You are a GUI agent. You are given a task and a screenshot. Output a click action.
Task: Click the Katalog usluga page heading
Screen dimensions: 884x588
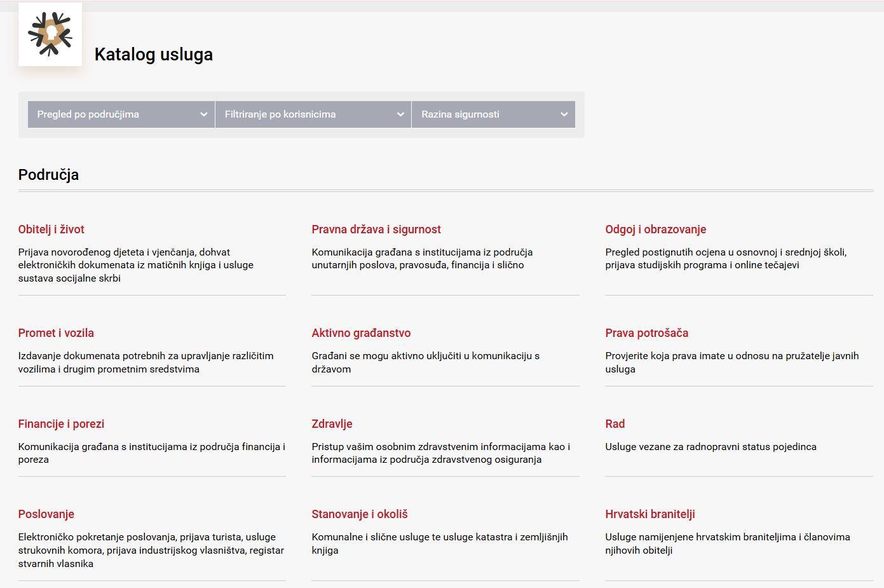click(154, 55)
